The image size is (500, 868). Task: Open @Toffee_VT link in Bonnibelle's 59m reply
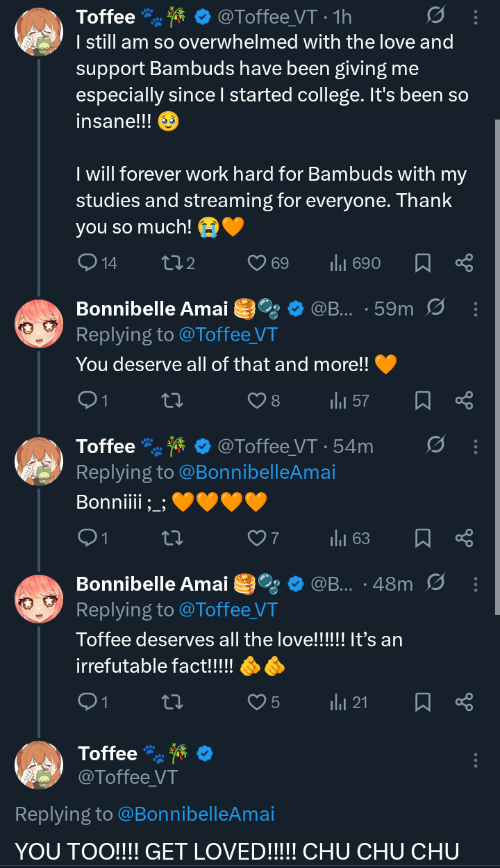(x=228, y=335)
